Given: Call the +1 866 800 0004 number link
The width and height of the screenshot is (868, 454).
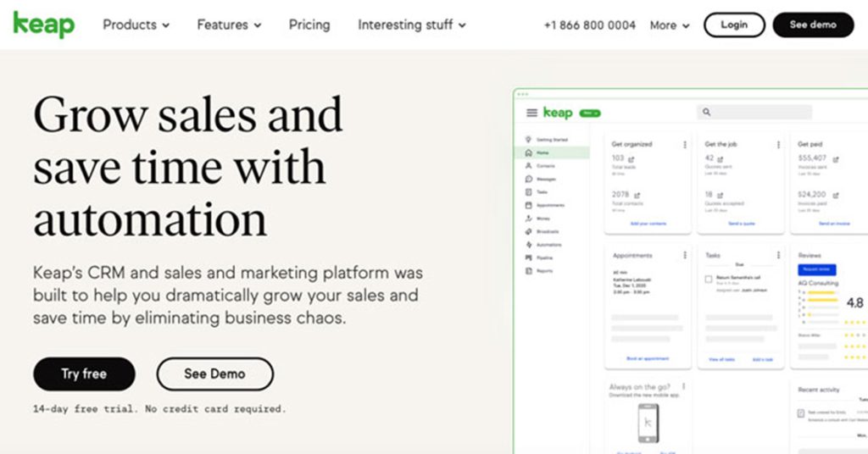Looking at the screenshot, I should [590, 25].
